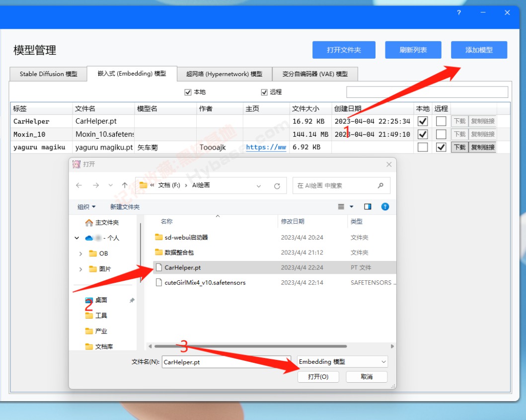Image resolution: width=526 pixels, height=420 pixels.
Task: Open the 工具 folder in sidebar
Action: [96, 315]
